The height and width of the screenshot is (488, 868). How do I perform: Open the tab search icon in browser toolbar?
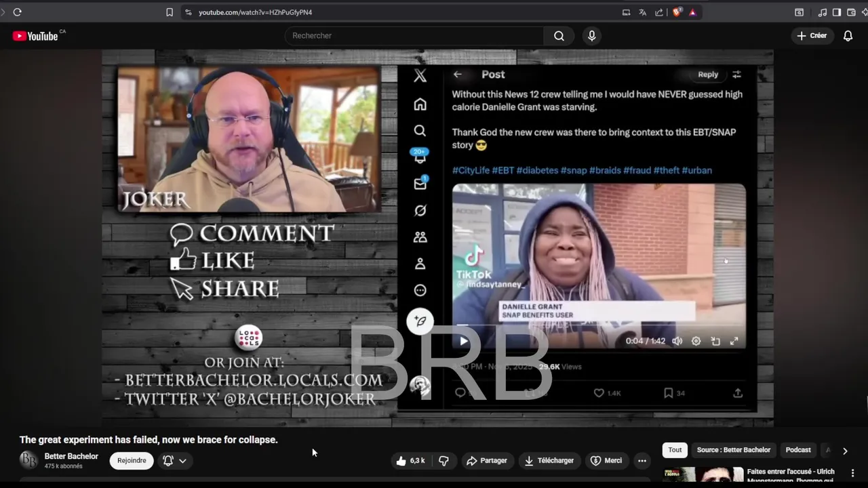click(800, 12)
